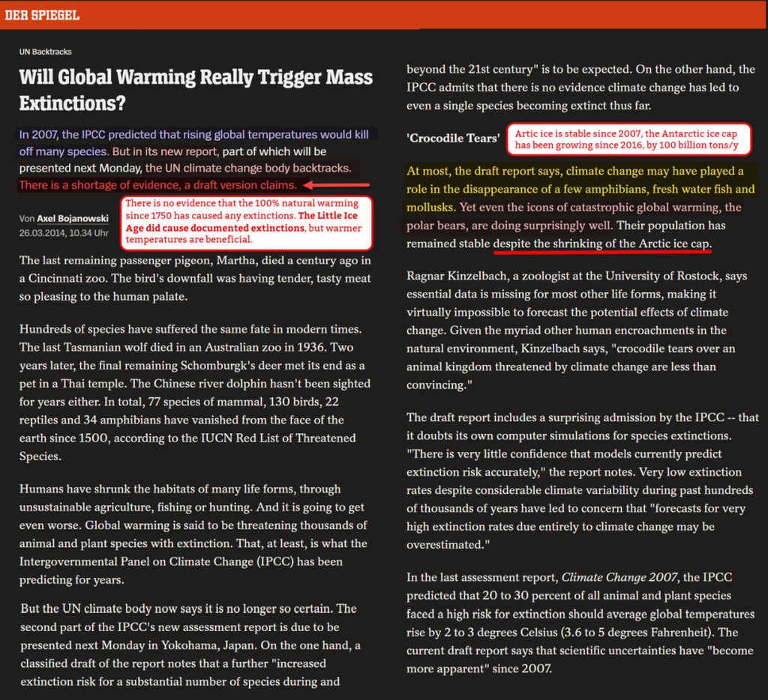The width and height of the screenshot is (768, 700).
Task: Click the IUCN Red List paragraph
Action: point(195,393)
